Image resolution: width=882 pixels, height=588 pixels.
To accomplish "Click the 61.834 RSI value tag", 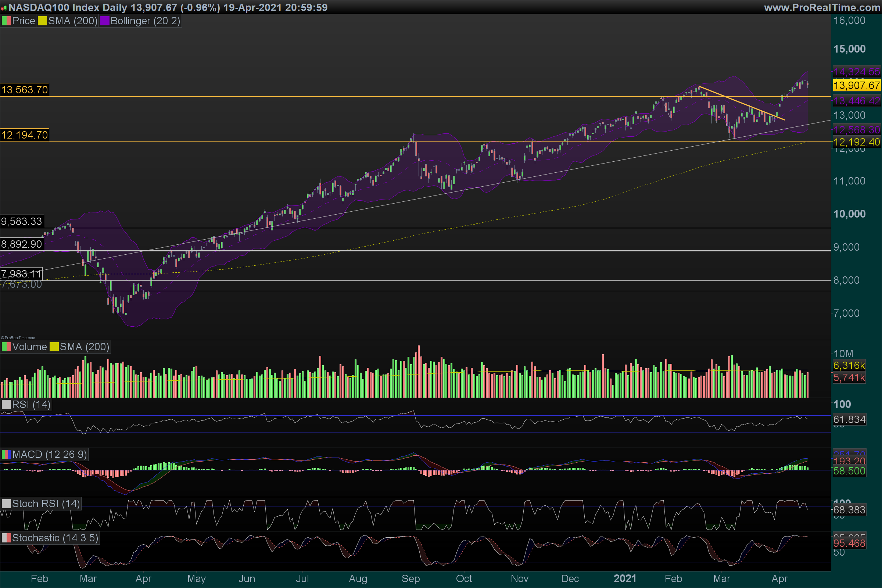I will pyautogui.click(x=849, y=419).
